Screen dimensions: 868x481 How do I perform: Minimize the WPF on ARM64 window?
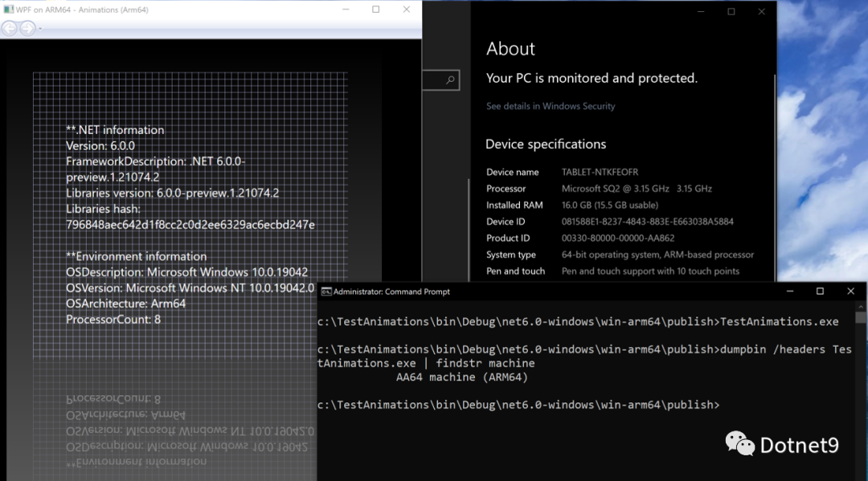click(346, 10)
